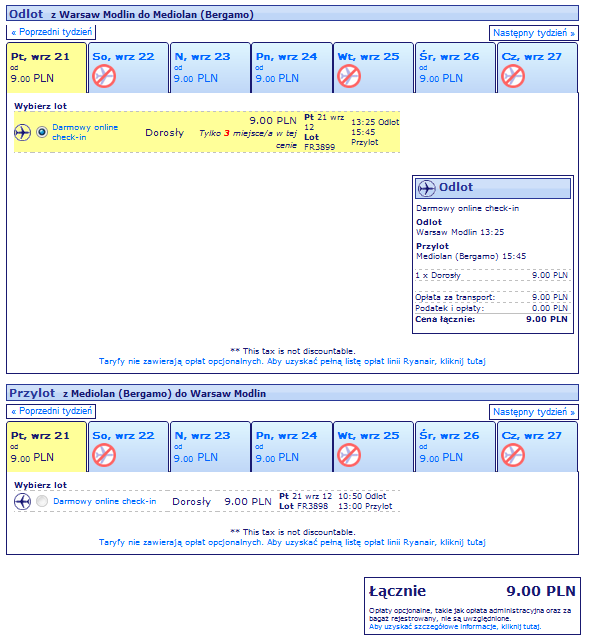
Task: Click the Łącznie 9.00 PLN total
Action: [x=472, y=591]
